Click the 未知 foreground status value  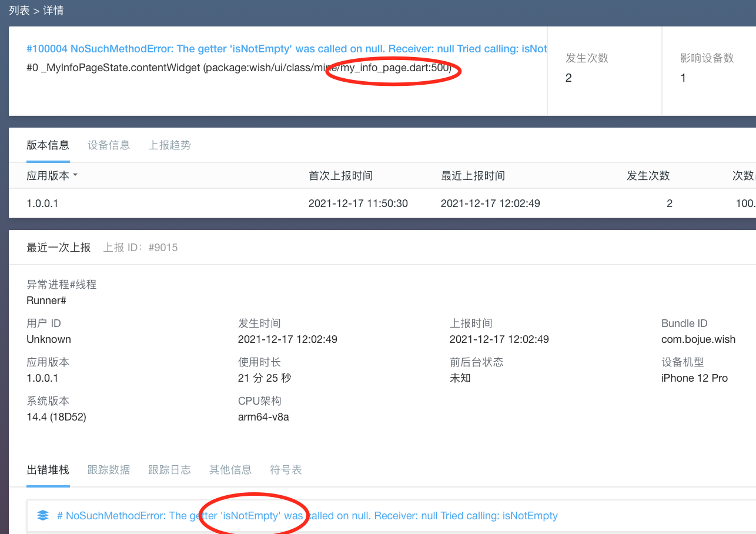pos(460,378)
